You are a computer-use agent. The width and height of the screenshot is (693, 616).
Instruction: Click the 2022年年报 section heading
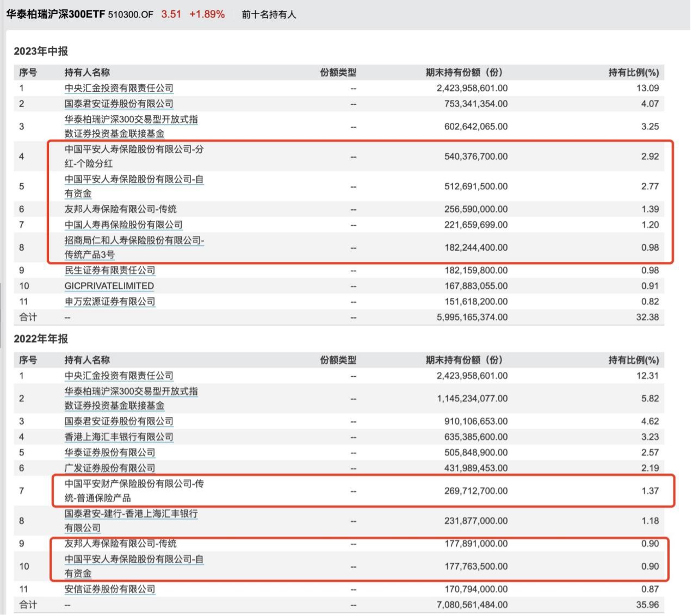tap(41, 339)
